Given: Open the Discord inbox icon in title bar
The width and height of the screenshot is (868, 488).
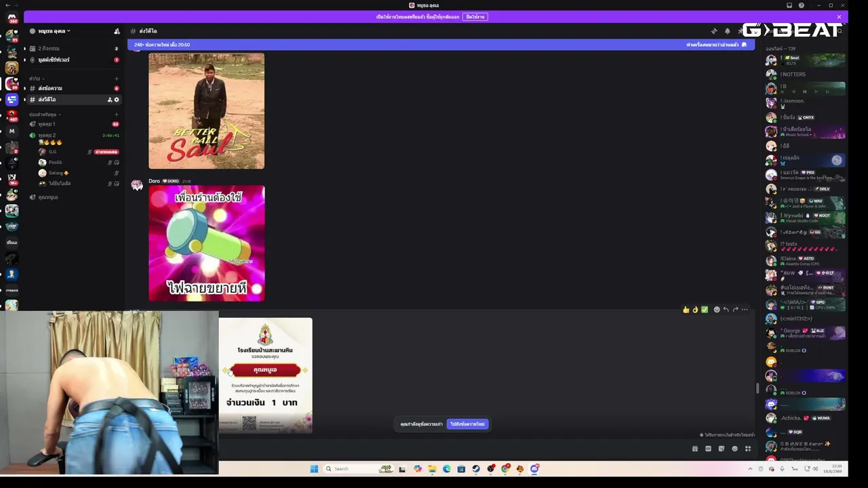Looking at the screenshot, I should pos(789,5).
